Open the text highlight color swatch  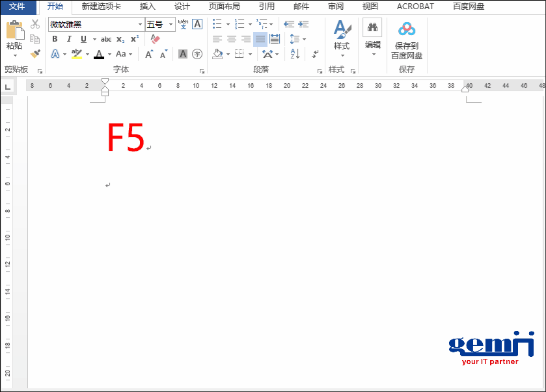click(x=77, y=53)
